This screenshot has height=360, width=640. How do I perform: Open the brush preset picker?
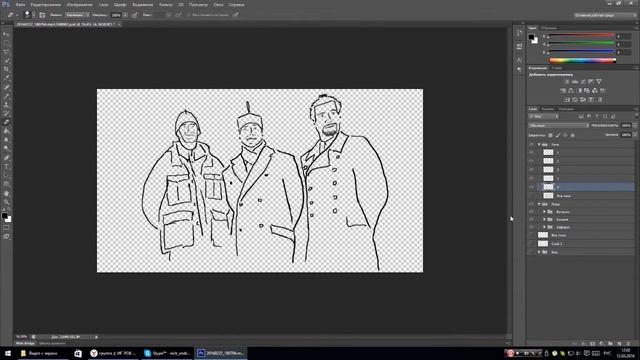point(29,15)
